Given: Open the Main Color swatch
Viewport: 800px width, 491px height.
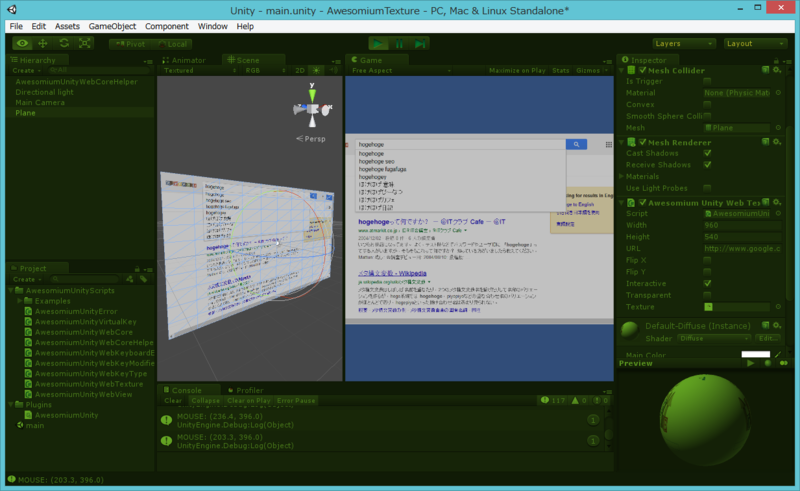Looking at the screenshot, I should tap(756, 354).
